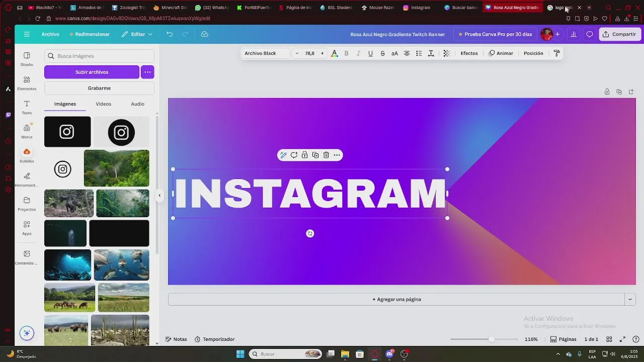The image size is (644, 362).
Task: Switch to Audio tab
Action: coord(137,104)
